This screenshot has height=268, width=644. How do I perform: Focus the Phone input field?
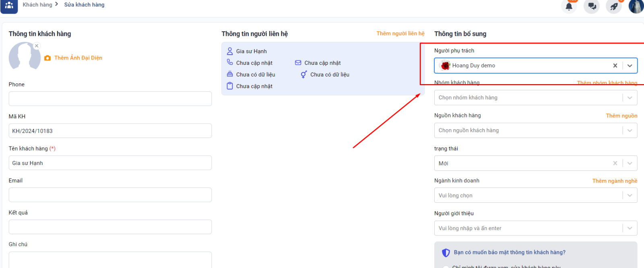[x=110, y=99]
